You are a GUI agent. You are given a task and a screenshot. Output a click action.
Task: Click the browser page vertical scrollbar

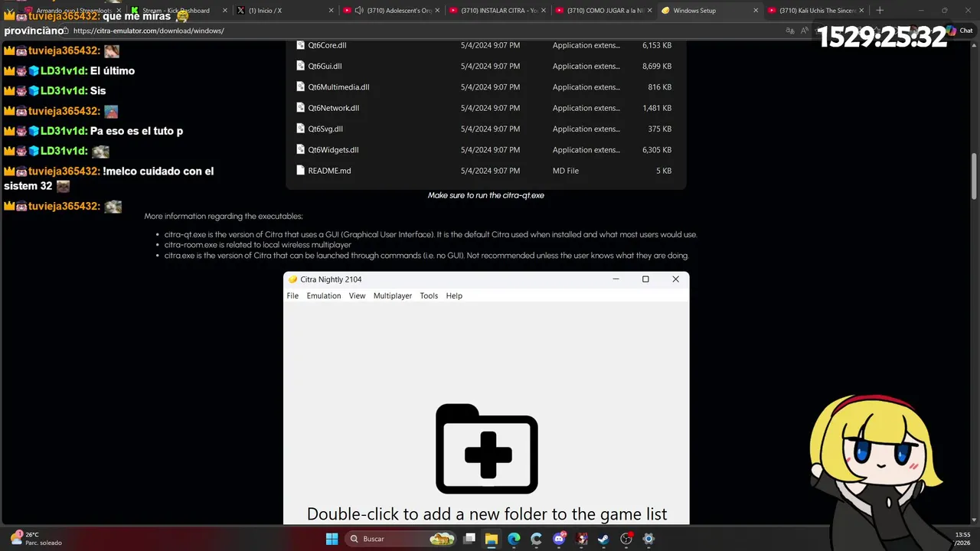(975, 176)
